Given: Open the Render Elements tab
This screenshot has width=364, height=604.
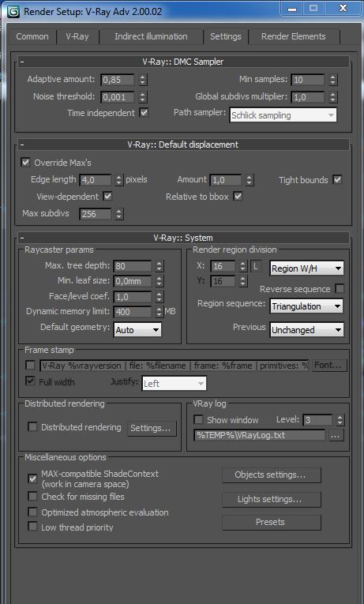Looking at the screenshot, I should [x=294, y=36].
